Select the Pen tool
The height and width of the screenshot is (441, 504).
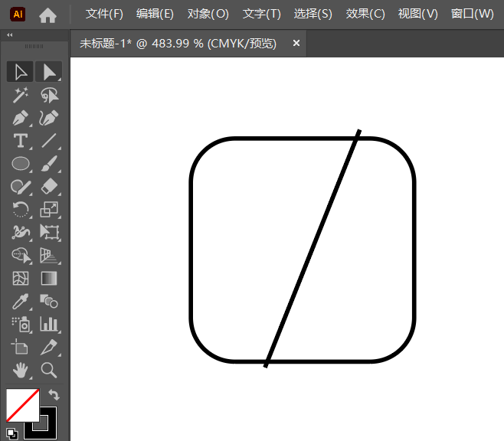(20, 118)
